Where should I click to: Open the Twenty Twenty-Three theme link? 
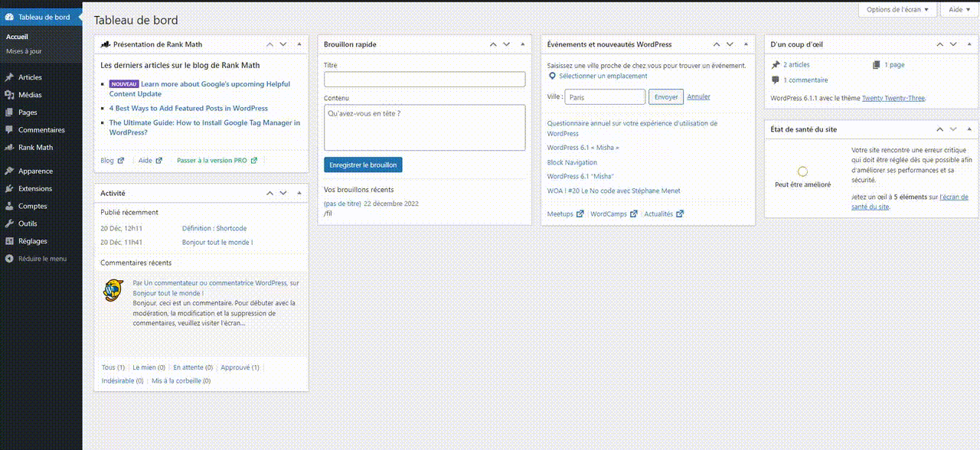click(893, 98)
